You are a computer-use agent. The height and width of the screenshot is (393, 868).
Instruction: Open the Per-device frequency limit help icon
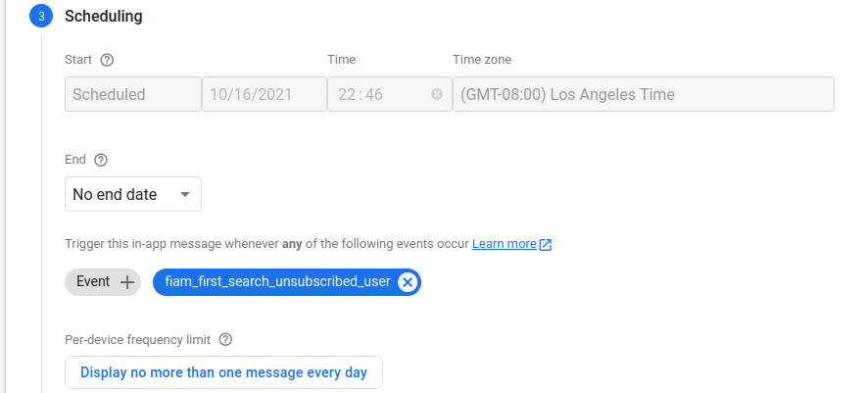tap(225, 340)
